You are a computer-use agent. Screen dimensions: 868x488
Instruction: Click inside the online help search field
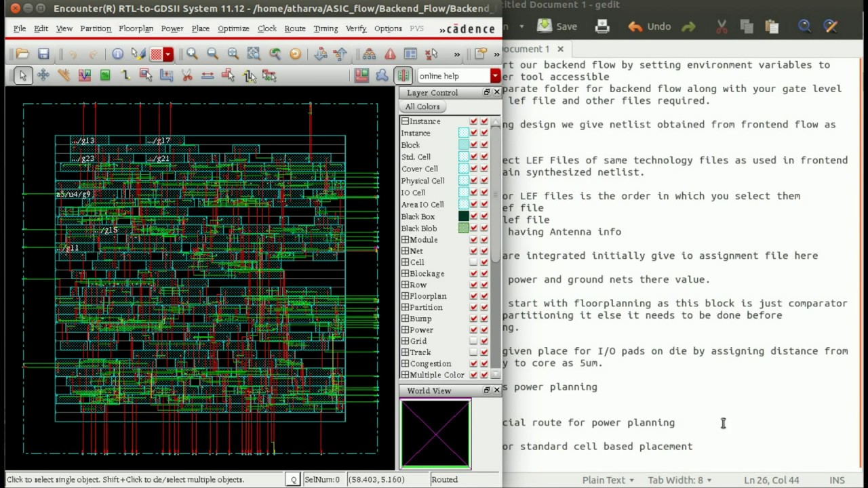[454, 76]
